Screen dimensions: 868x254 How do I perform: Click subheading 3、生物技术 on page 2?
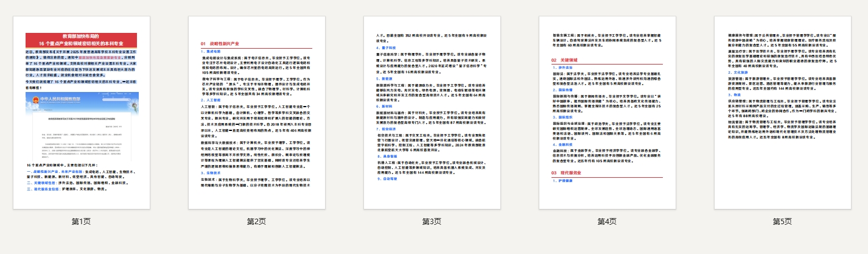(x=211, y=173)
